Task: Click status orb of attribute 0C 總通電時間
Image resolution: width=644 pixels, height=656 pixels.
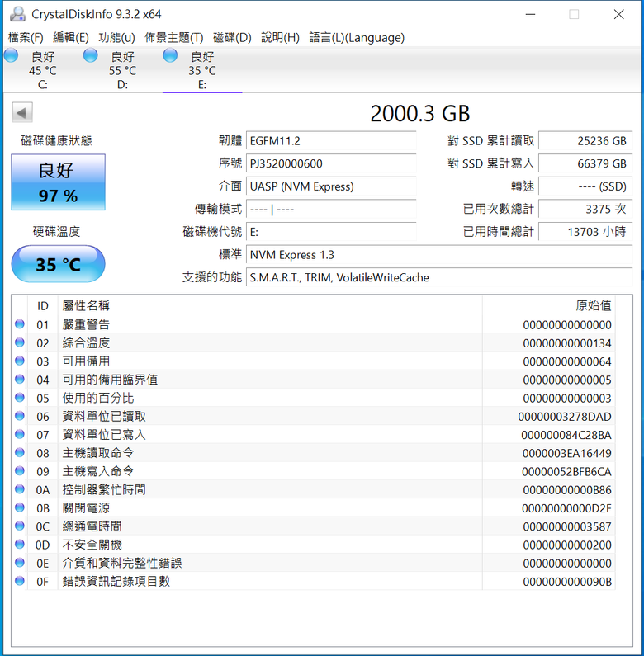Action: click(x=20, y=526)
